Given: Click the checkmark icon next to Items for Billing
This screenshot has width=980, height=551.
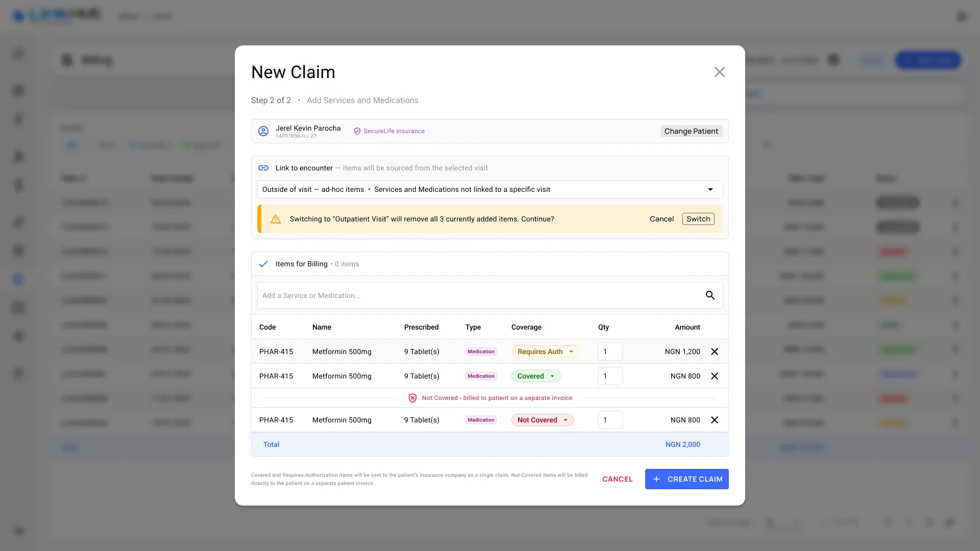Looking at the screenshot, I should click(x=263, y=264).
